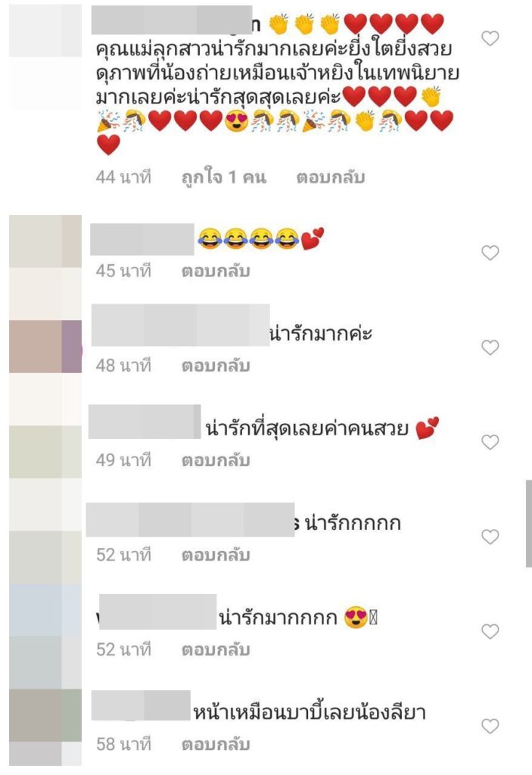
Task: Like the น่ารักที่สุดเลยค่าคนสวย comment
Action: (x=490, y=442)
